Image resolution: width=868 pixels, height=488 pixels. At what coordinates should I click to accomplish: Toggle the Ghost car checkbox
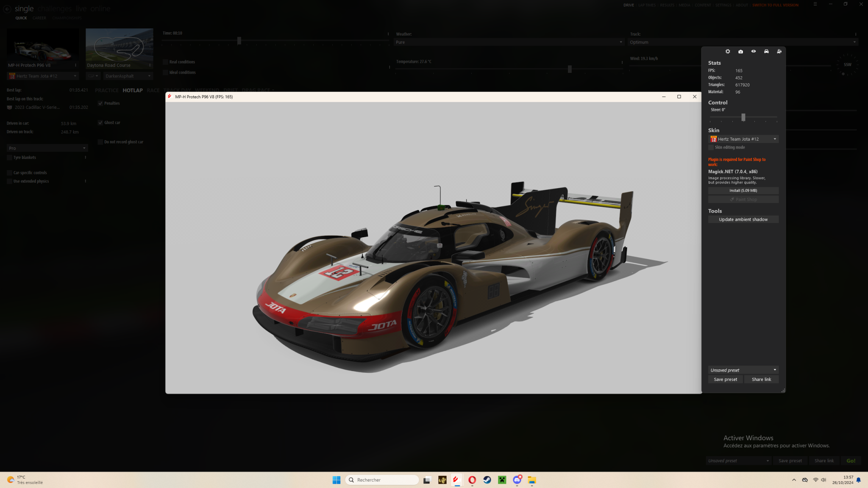point(100,123)
